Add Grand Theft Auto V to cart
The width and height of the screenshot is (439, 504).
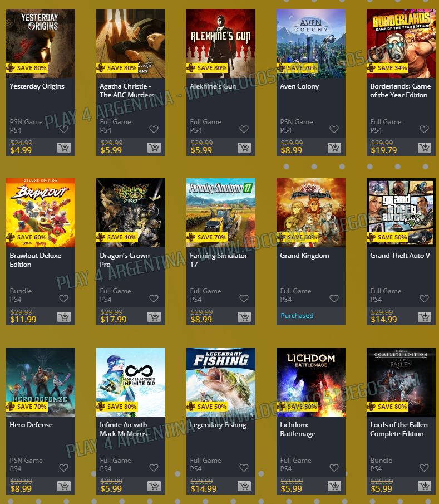click(425, 317)
